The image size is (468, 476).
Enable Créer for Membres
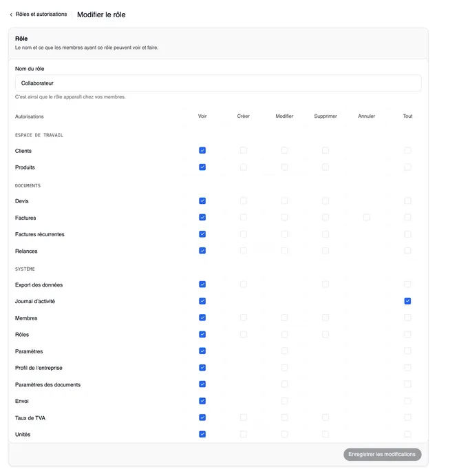(243, 318)
